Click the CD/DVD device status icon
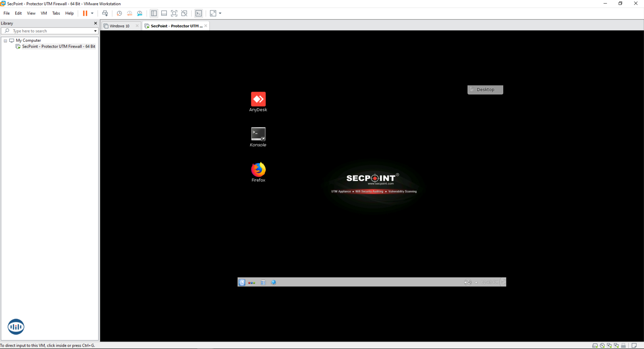This screenshot has height=349, width=644. click(602, 345)
